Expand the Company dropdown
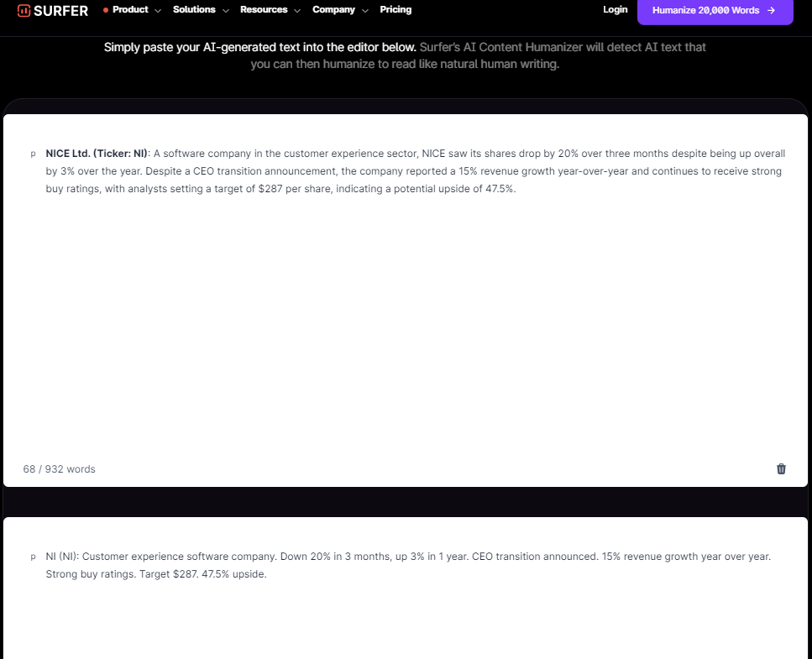The width and height of the screenshot is (812, 659). point(333,10)
